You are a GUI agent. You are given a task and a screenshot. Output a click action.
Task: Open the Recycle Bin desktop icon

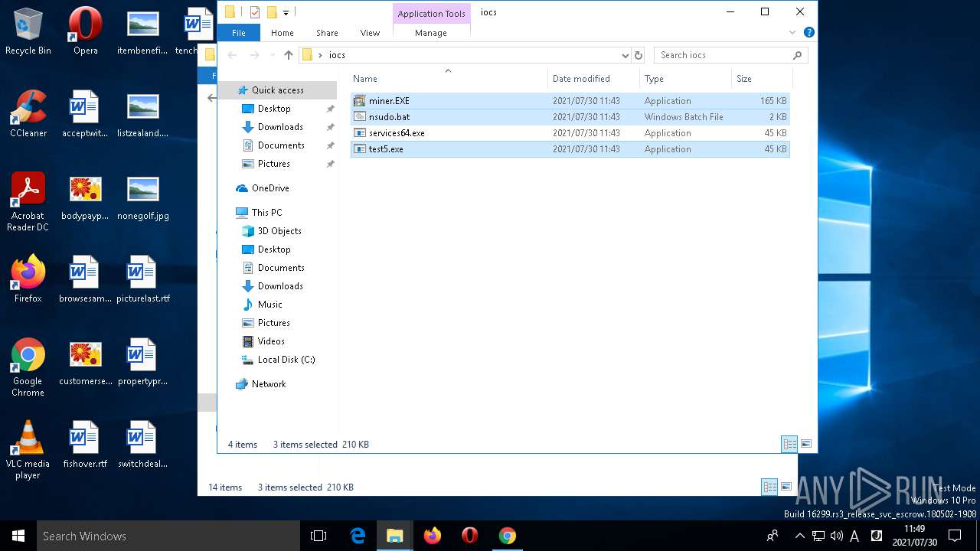point(28,31)
